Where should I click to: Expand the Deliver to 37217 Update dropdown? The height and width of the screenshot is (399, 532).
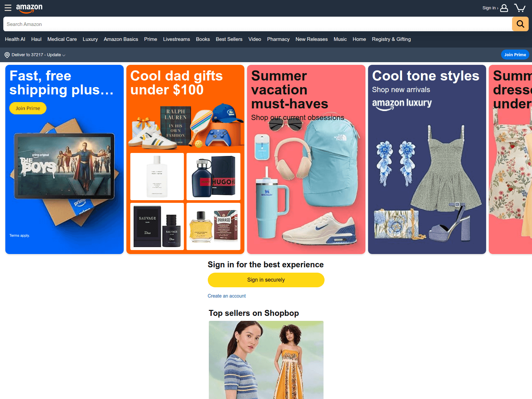click(38, 55)
